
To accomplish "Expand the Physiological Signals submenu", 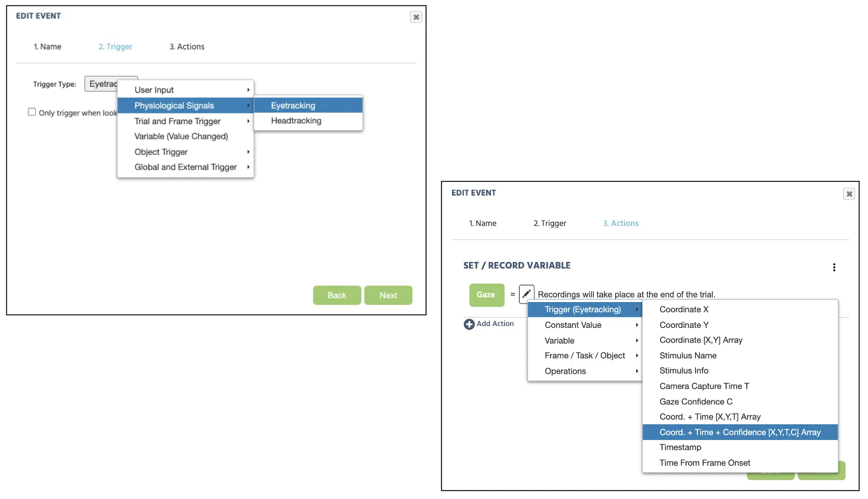I will coord(186,106).
